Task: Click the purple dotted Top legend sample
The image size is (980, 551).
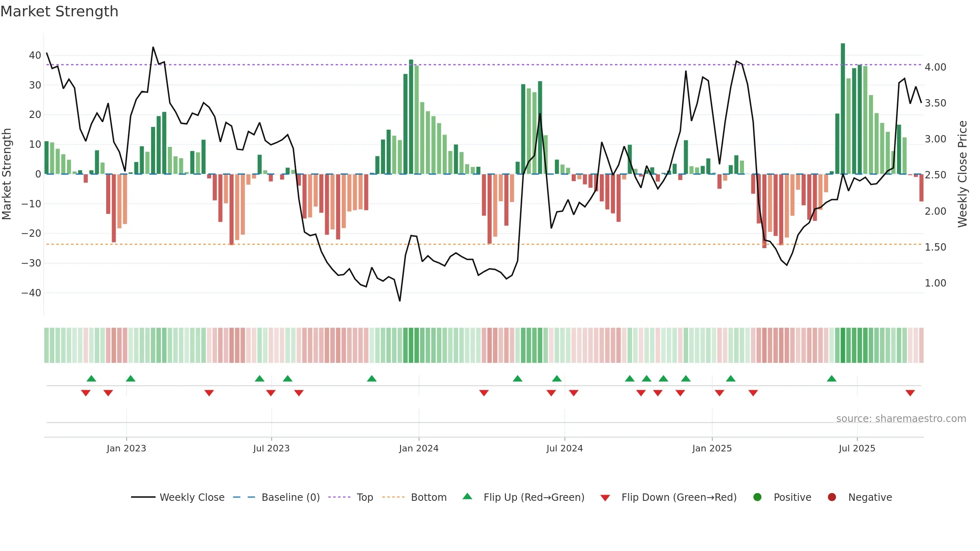Action: click(339, 497)
